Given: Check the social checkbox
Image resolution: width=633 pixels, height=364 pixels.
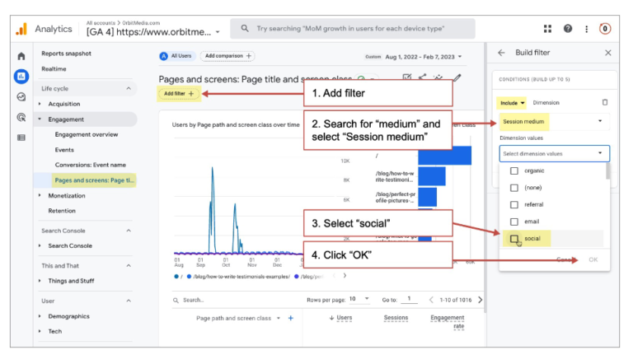Looking at the screenshot, I should point(514,239).
